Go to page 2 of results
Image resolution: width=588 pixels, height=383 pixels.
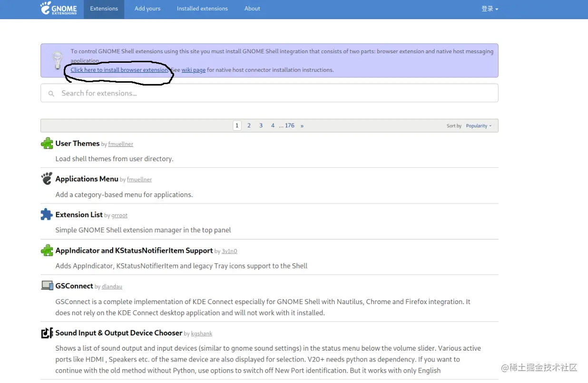[x=249, y=125]
